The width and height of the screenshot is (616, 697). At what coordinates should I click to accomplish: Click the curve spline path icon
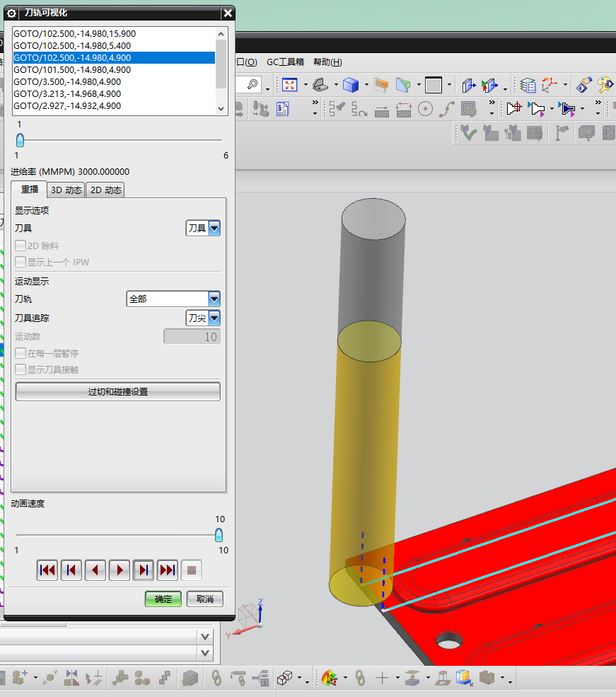coord(447,109)
